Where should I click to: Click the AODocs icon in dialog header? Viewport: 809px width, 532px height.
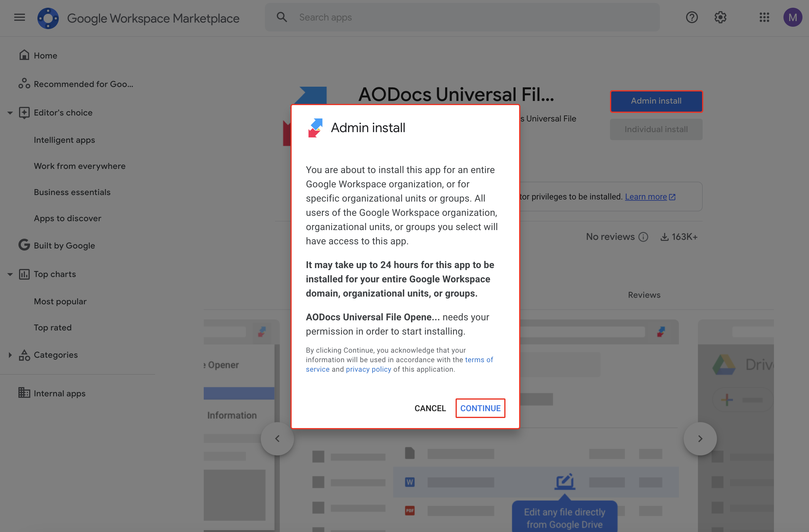click(315, 128)
